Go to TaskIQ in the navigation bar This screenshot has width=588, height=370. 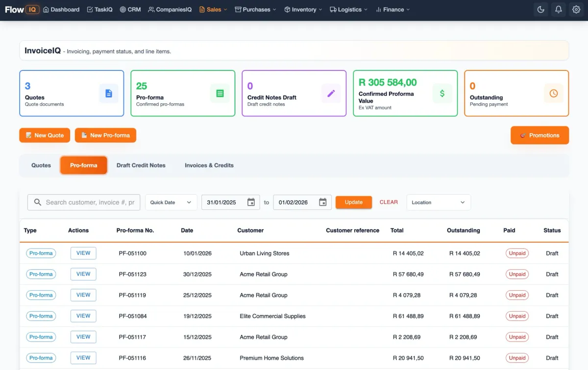tap(99, 9)
